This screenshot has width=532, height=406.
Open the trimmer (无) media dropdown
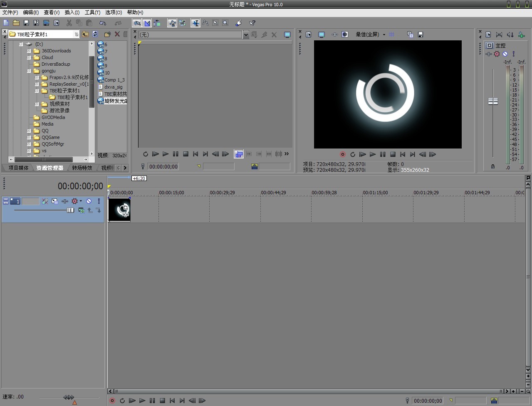point(246,35)
